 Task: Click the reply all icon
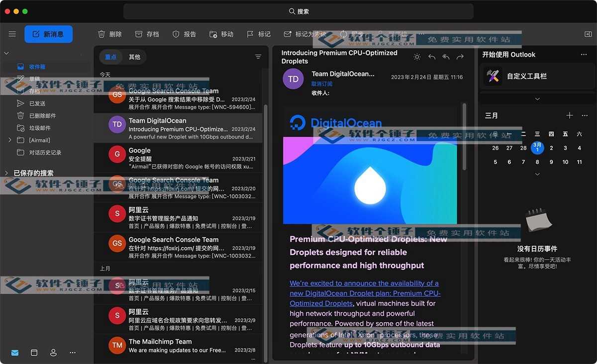point(446,57)
